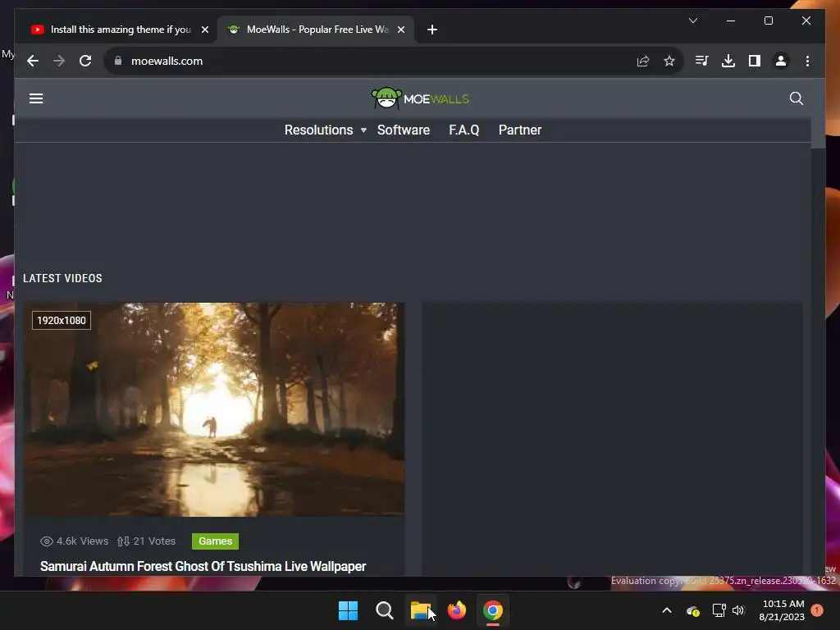
Task: Click the MoeWalls logo
Action: 420,98
